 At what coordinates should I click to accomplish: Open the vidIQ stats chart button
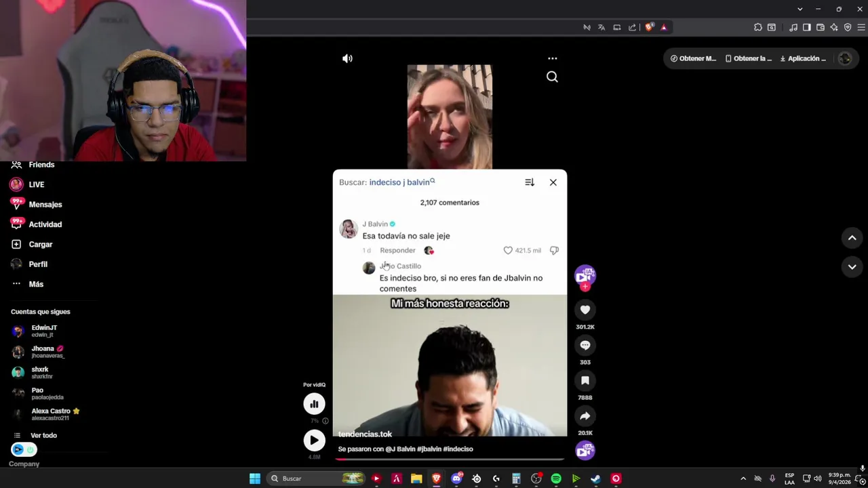pyautogui.click(x=314, y=404)
